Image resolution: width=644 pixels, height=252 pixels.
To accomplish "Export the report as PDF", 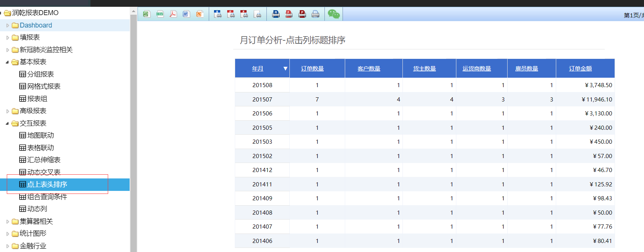I will coord(173,14).
